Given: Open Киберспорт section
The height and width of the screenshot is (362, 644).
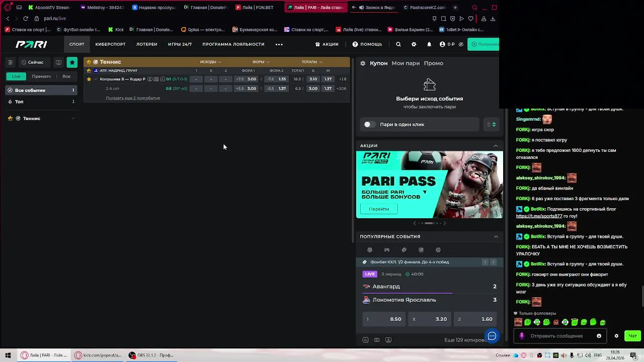Looking at the screenshot, I should point(110,44).
